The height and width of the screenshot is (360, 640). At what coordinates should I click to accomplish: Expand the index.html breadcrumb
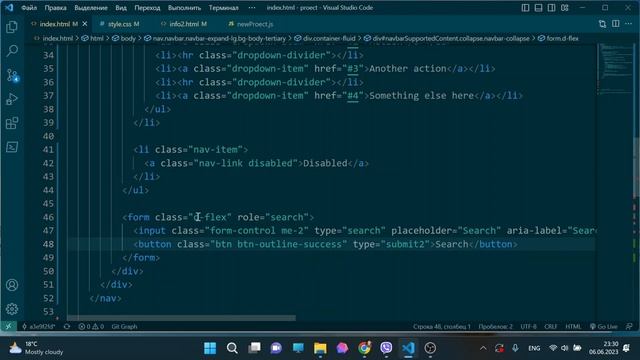coord(53,38)
